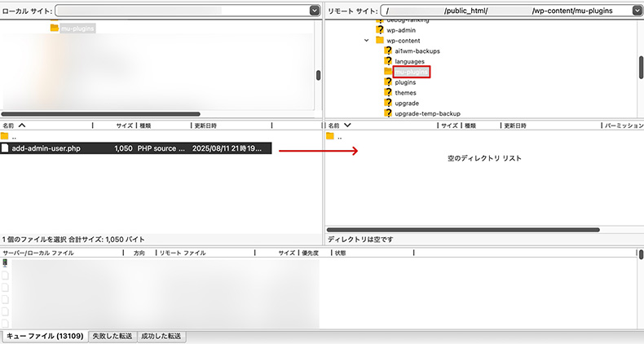644x344 pixels.
Task: Click the 方向 queue column header
Action: point(139,253)
